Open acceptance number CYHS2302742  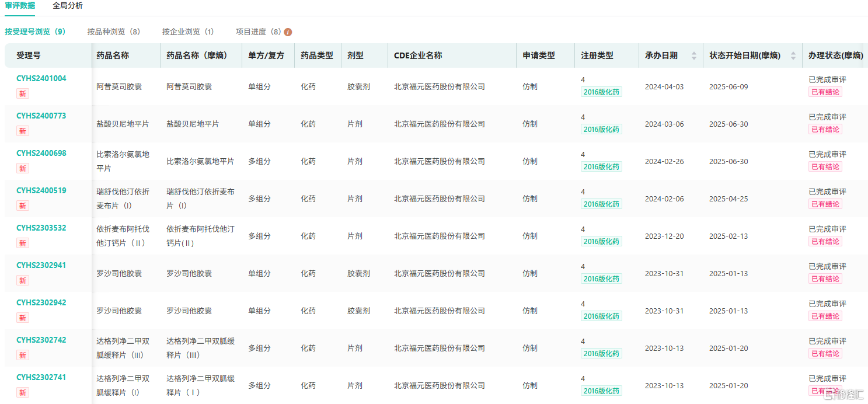[41, 340]
